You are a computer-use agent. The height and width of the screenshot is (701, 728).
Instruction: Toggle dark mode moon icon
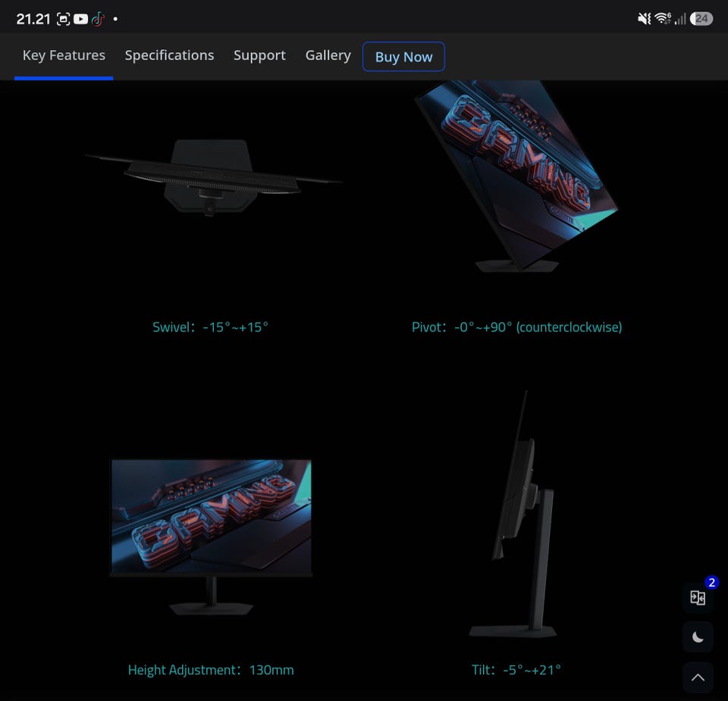point(698,637)
